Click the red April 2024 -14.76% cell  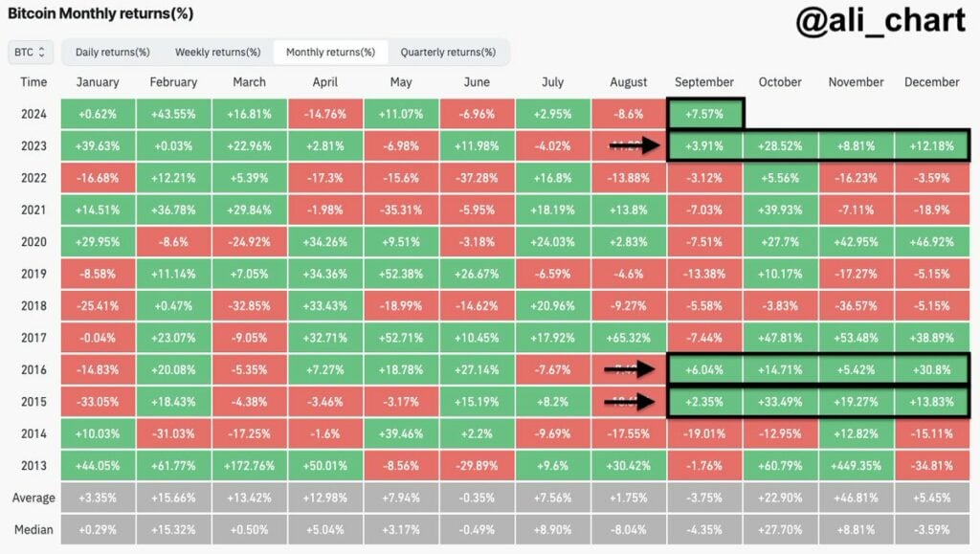324,113
